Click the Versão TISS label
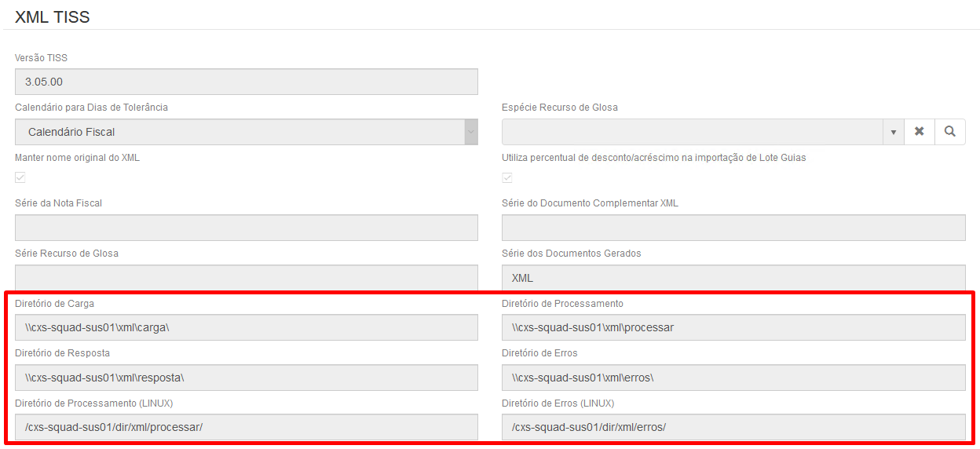This screenshot has height=449, width=980. click(x=41, y=57)
